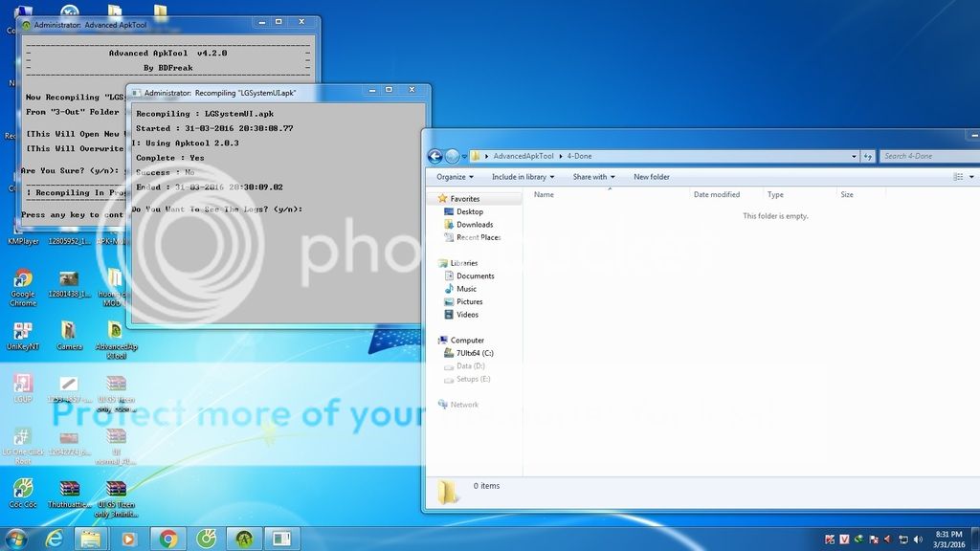Open Windows Media Player from the taskbar
Screen dimensions: 980x551
tap(129, 539)
